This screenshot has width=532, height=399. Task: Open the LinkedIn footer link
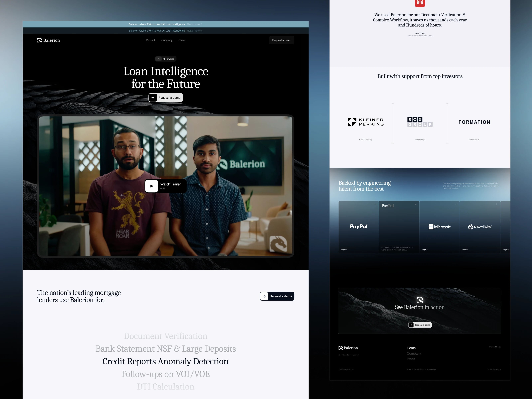point(345,355)
